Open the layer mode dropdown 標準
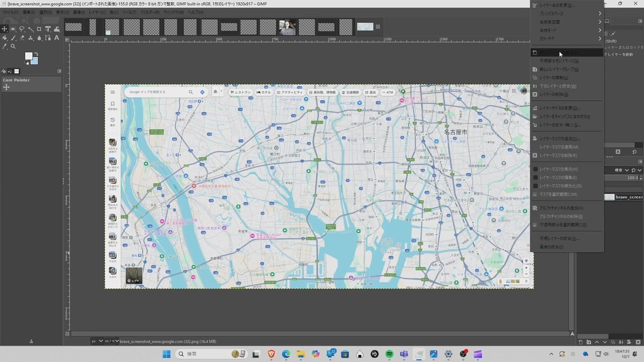644x362 pixels. pyautogui.click(x=621, y=170)
